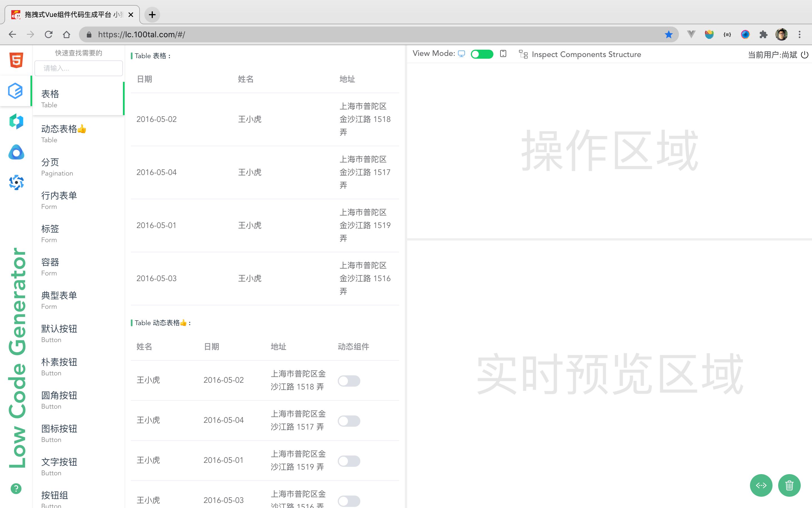Viewport: 812px width, 508px height.
Task: Click the 2016-05-02 cell in first table
Action: [x=156, y=119]
